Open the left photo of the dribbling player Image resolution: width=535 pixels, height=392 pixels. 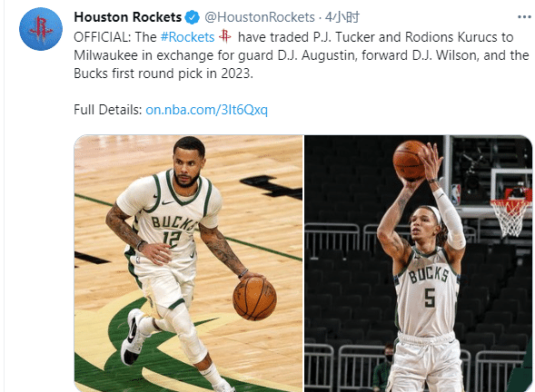[x=189, y=263]
